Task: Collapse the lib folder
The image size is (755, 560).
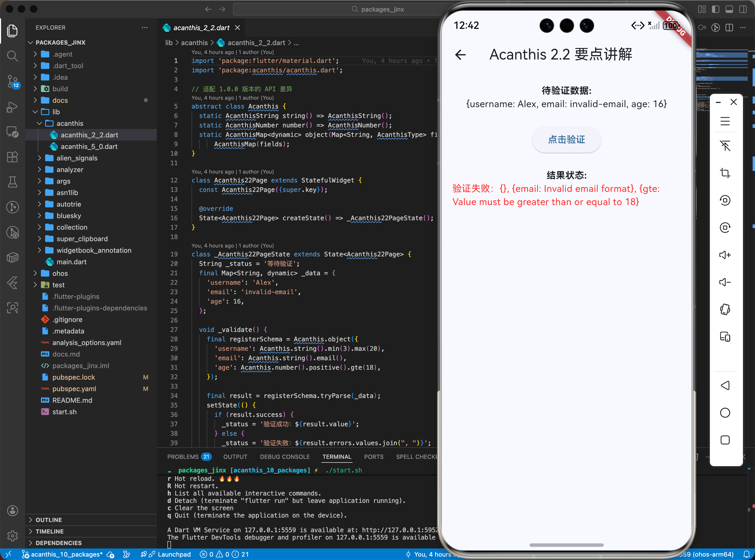Action: coord(56,112)
